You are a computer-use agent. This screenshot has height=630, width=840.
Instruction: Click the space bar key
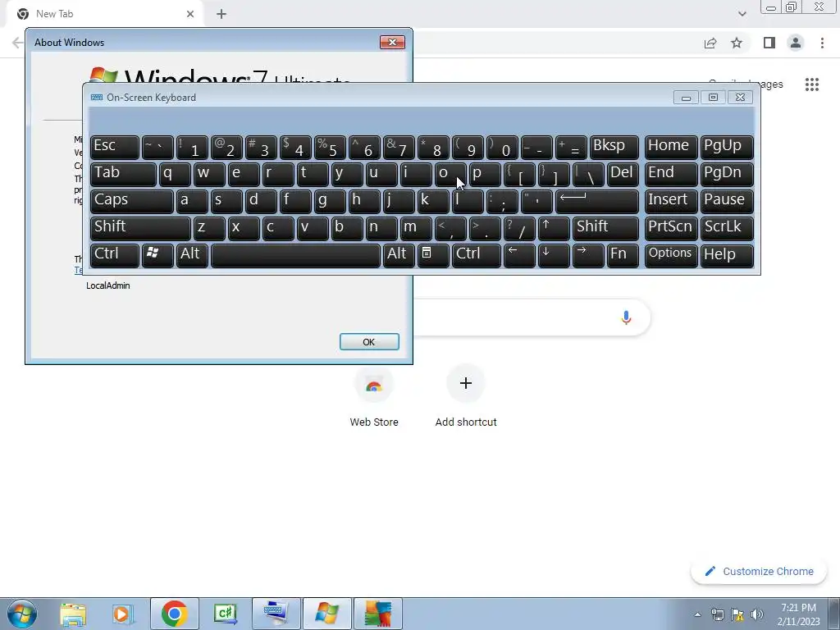tap(295, 255)
